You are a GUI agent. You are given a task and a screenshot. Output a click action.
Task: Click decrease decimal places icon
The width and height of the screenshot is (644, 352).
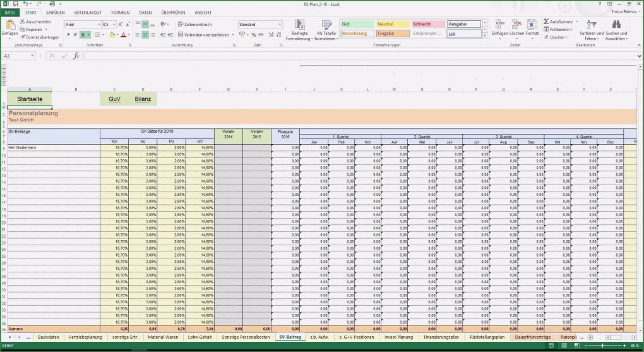point(278,35)
